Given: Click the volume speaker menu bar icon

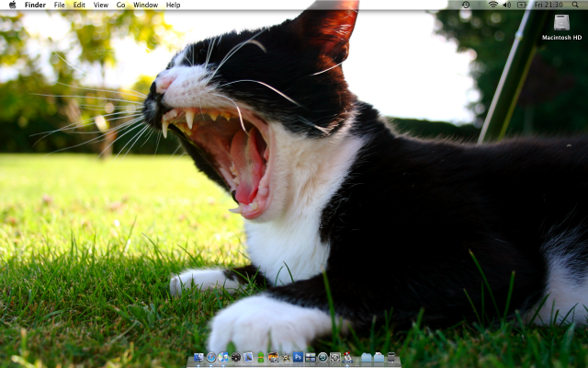Looking at the screenshot, I should [507, 5].
